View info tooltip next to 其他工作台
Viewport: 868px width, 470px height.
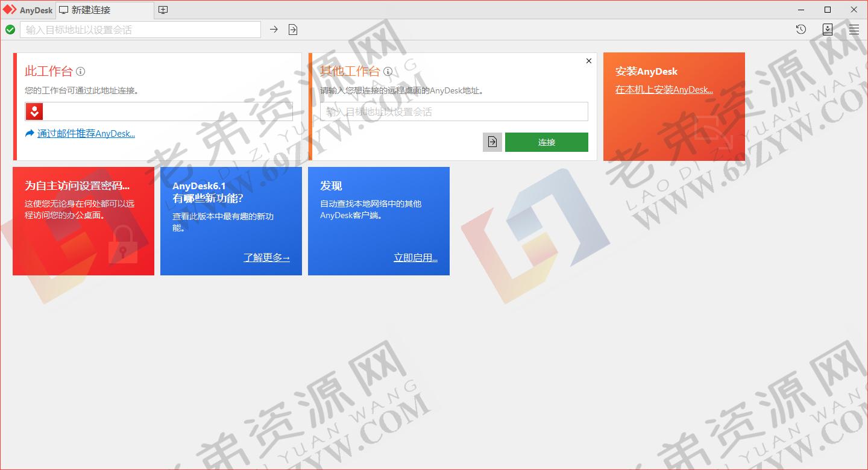pyautogui.click(x=388, y=71)
